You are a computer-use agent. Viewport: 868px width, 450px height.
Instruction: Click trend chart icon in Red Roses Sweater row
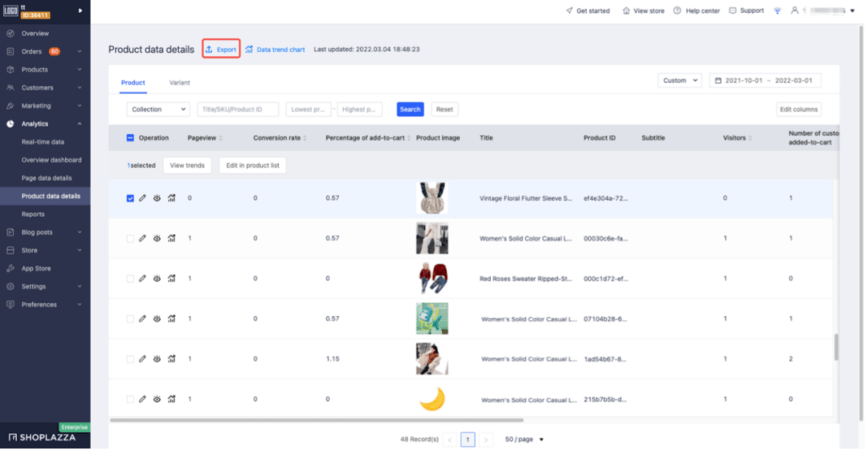(171, 278)
